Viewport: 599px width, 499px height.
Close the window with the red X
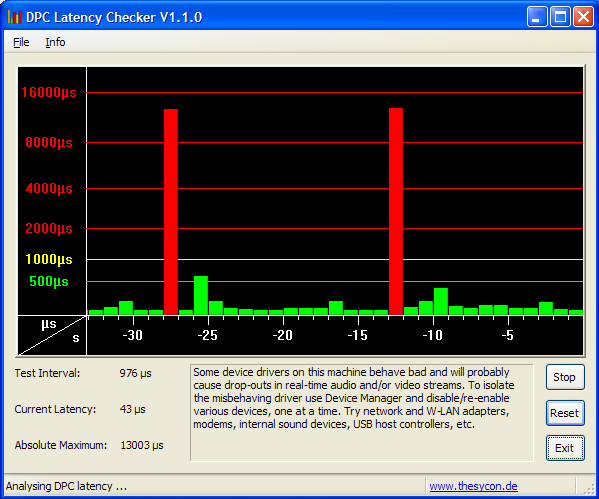[583, 17]
